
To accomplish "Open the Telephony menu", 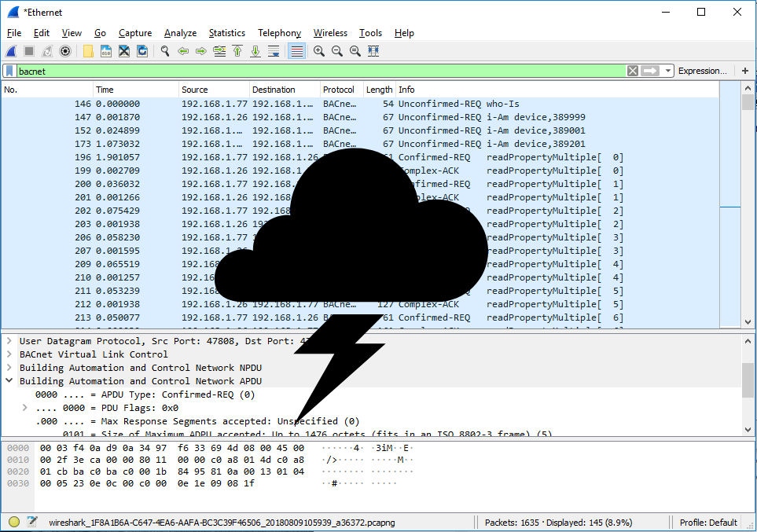I will (x=279, y=33).
